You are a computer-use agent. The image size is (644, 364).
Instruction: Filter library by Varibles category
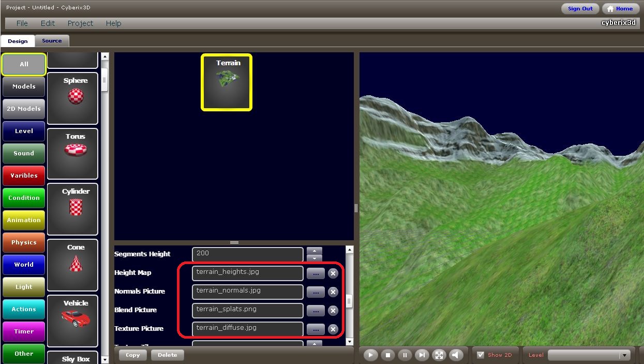(x=24, y=176)
